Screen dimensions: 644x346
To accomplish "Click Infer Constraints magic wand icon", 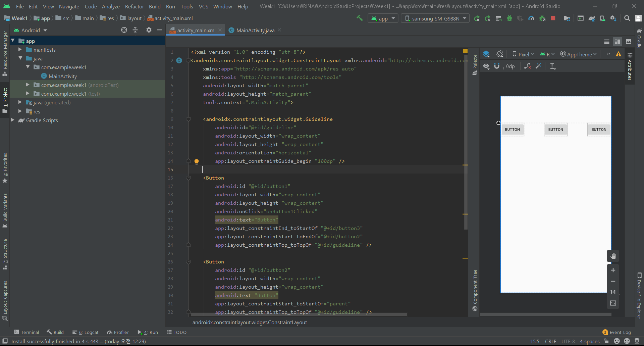I will [x=539, y=66].
